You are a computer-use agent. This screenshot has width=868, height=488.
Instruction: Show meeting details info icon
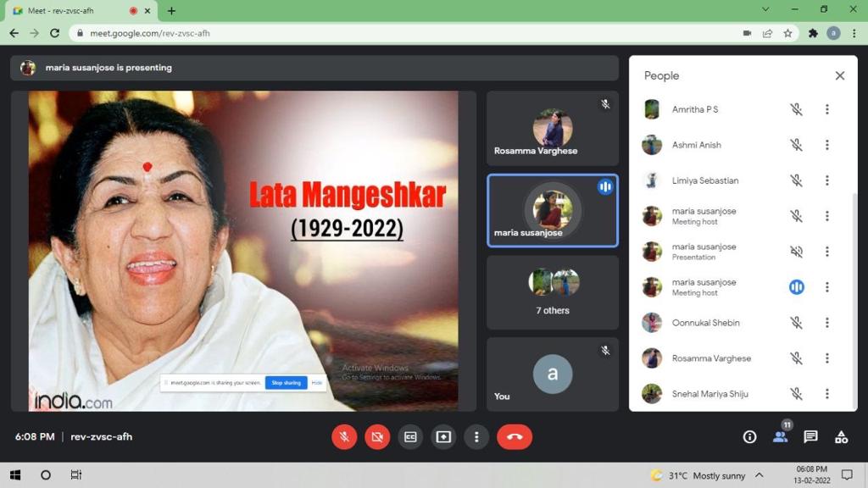749,437
